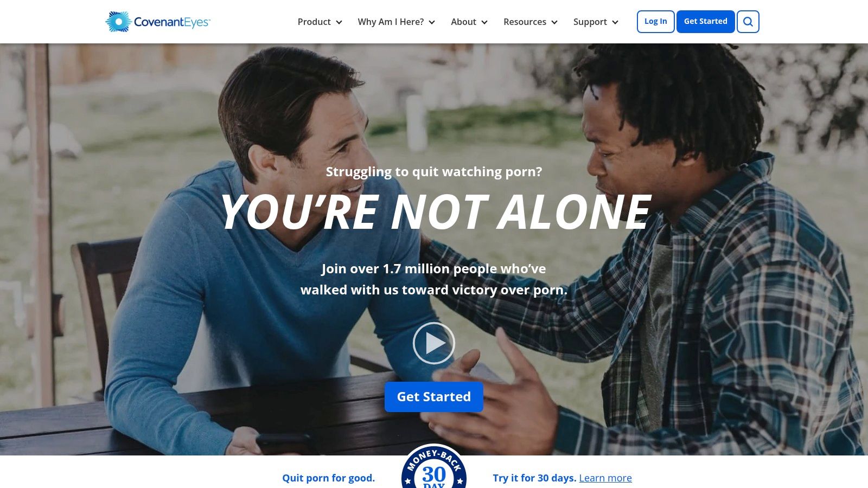Select the About navigation item
Image resolution: width=868 pixels, height=488 pixels.
point(463,22)
